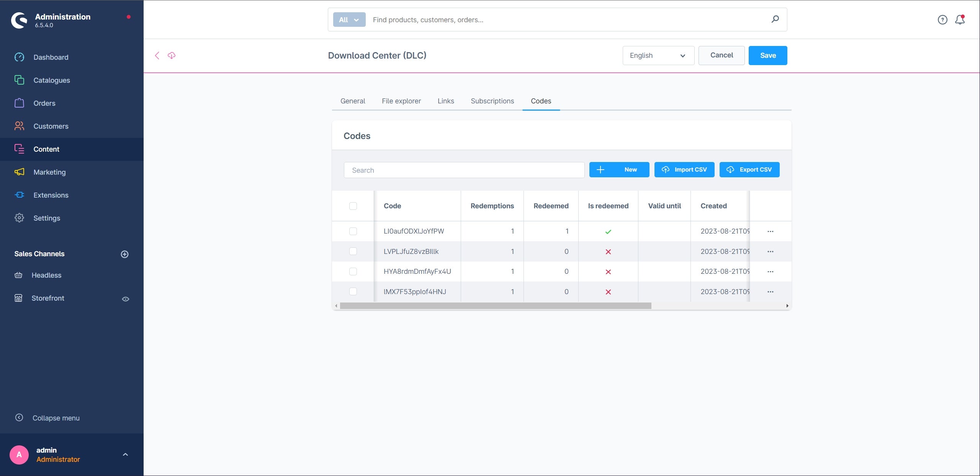Click the New code button
The image size is (980, 476).
point(619,170)
